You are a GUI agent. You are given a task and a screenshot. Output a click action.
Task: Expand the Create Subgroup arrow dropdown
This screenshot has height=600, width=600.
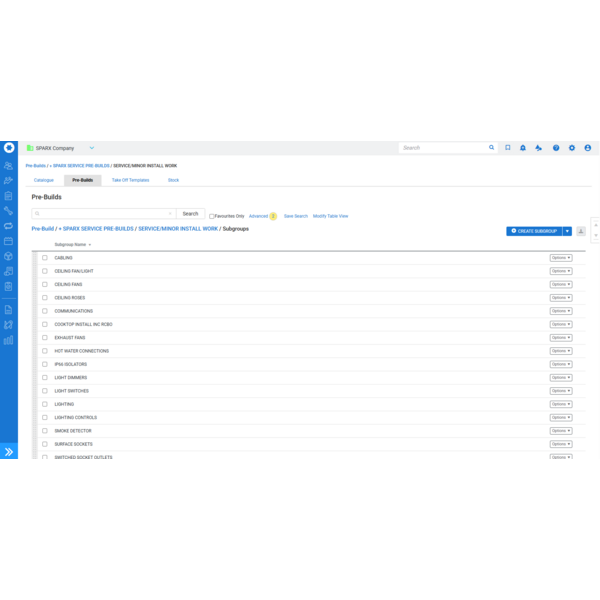point(567,231)
